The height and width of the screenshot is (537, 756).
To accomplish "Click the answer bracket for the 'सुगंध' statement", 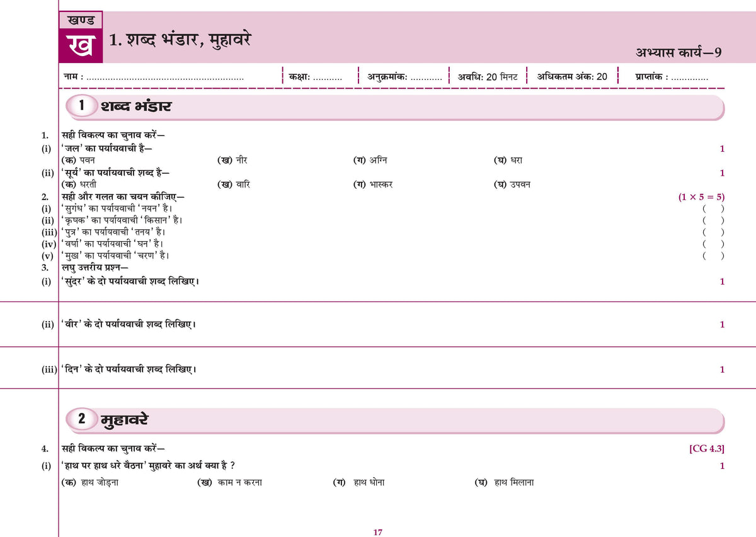I will pyautogui.click(x=713, y=208).
